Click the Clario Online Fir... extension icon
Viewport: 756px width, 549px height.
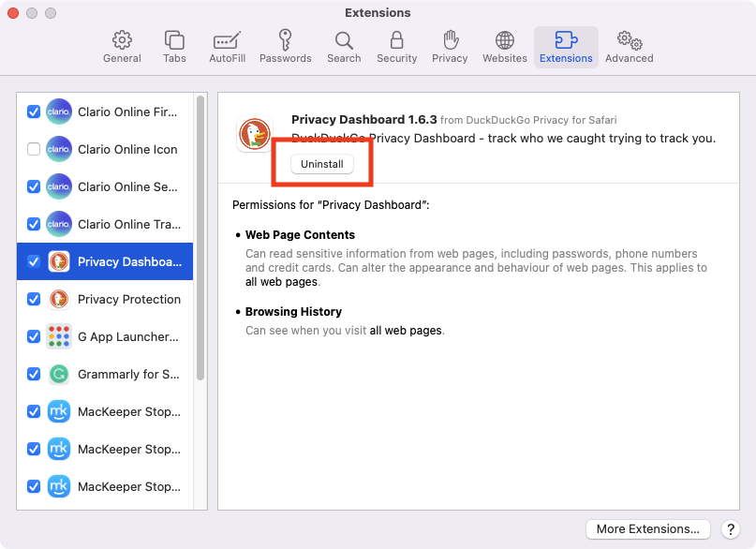click(x=59, y=111)
